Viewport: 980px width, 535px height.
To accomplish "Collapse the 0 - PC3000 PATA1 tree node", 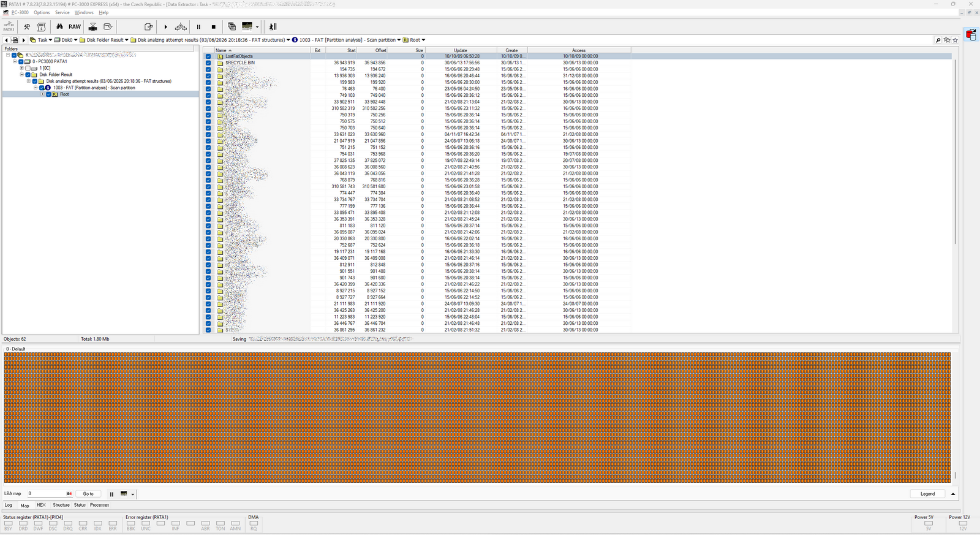I will click(15, 61).
